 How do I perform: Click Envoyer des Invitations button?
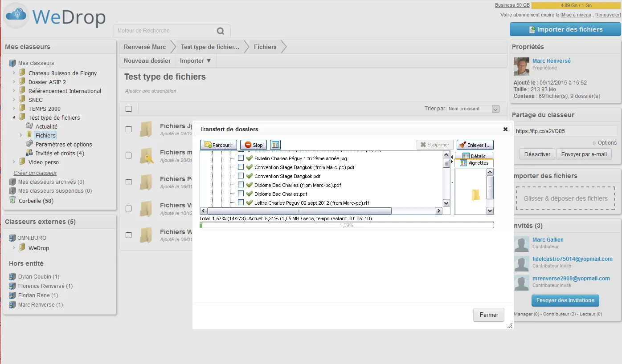(x=565, y=300)
